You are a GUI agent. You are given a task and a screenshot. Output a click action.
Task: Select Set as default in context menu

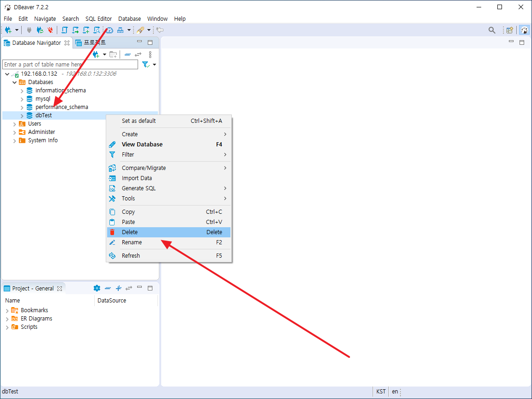[169, 121]
